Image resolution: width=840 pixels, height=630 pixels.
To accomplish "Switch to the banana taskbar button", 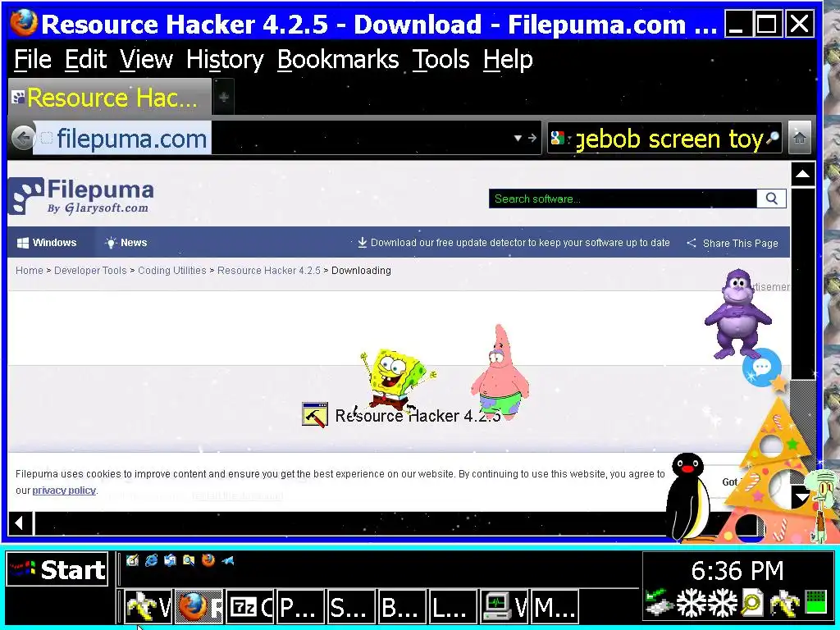I will 148,606.
